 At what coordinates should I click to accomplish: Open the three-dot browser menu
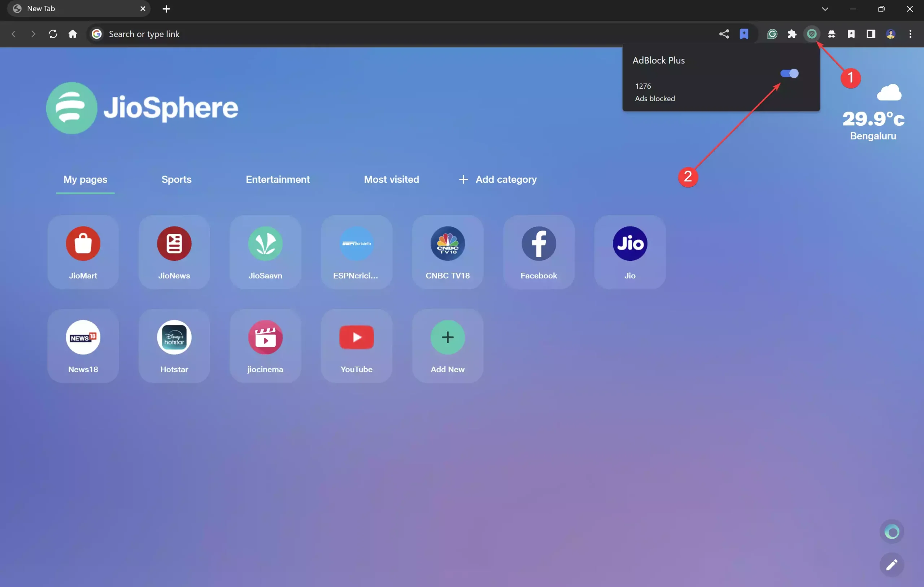coord(910,34)
